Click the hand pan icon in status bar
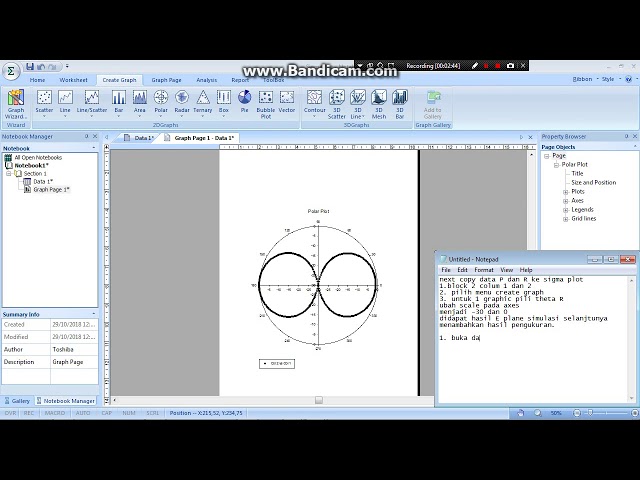 click(x=520, y=413)
